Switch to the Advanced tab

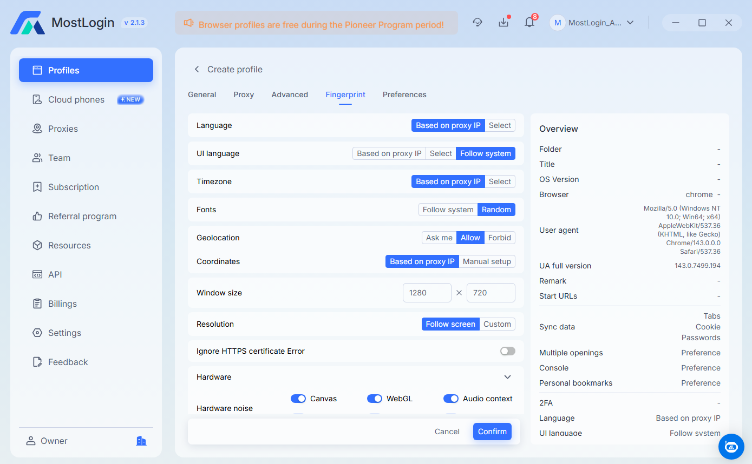click(x=290, y=95)
